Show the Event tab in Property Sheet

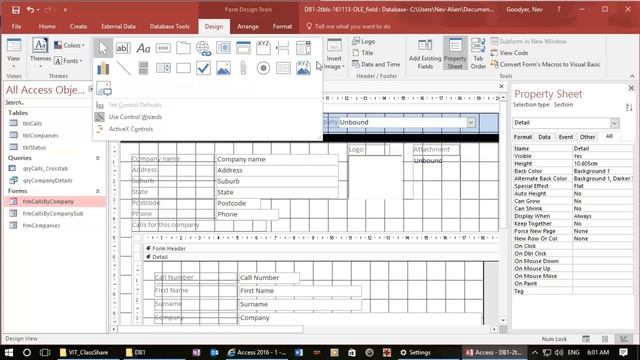[566, 137]
